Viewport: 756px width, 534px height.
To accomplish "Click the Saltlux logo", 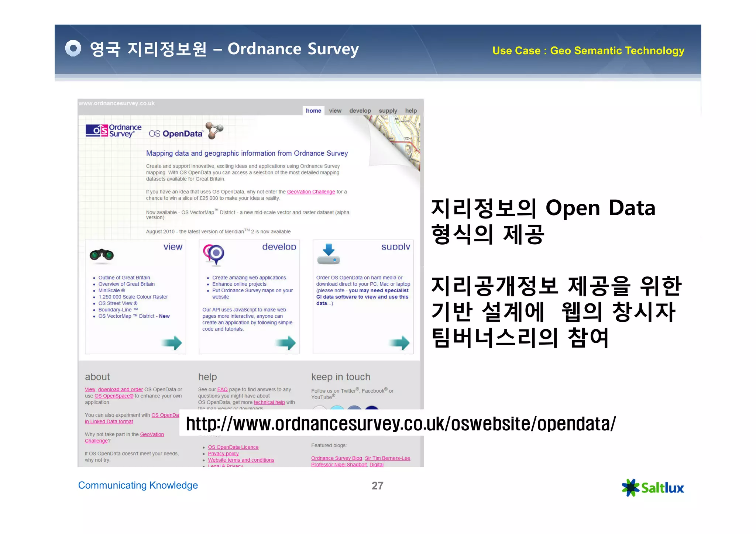I will click(653, 488).
